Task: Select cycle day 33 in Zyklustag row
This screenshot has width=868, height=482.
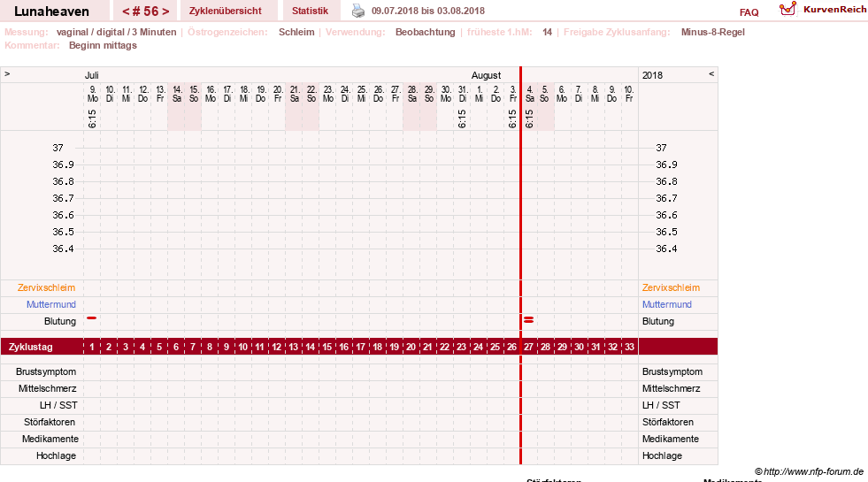Action: tap(629, 347)
